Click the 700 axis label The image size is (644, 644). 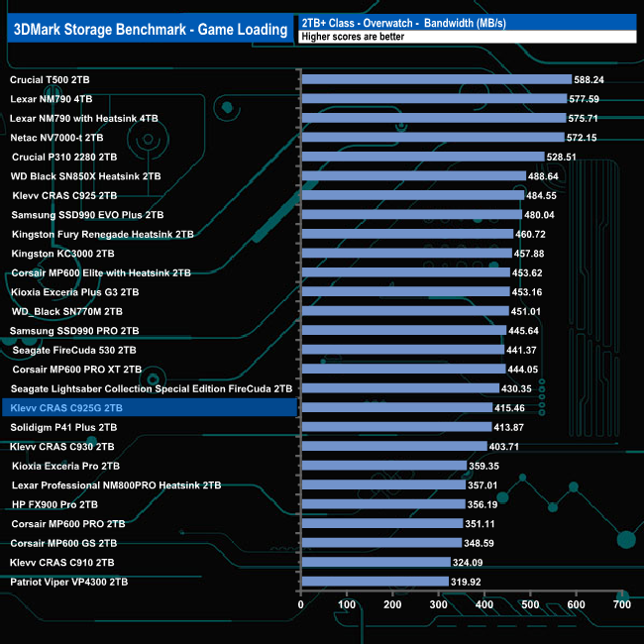(622, 604)
